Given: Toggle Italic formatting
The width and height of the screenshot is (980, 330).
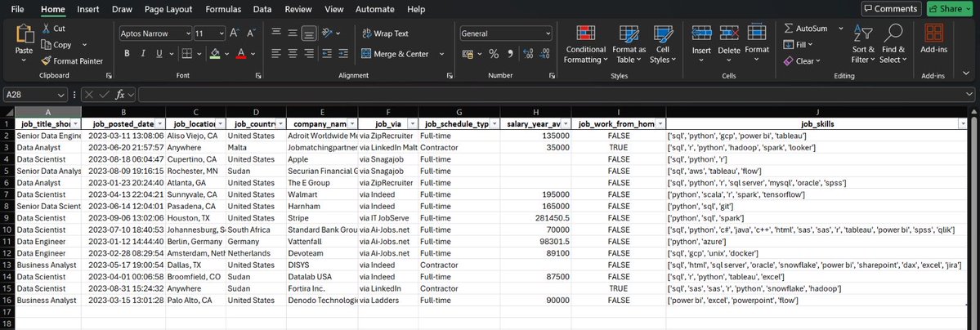Looking at the screenshot, I should point(143,54).
